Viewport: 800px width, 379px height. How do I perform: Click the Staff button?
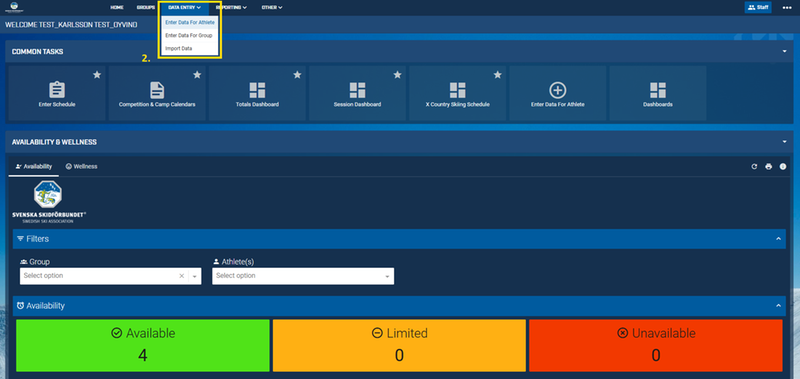tap(758, 8)
